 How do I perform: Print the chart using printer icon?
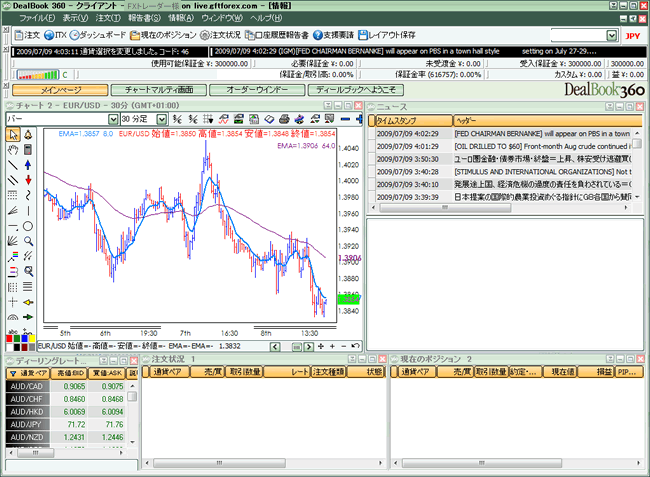284,119
